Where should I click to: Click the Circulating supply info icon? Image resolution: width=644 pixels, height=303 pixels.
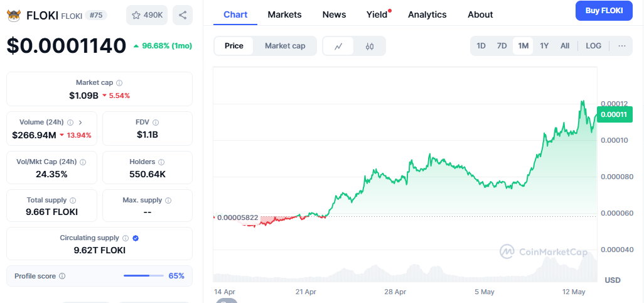pyautogui.click(x=126, y=238)
